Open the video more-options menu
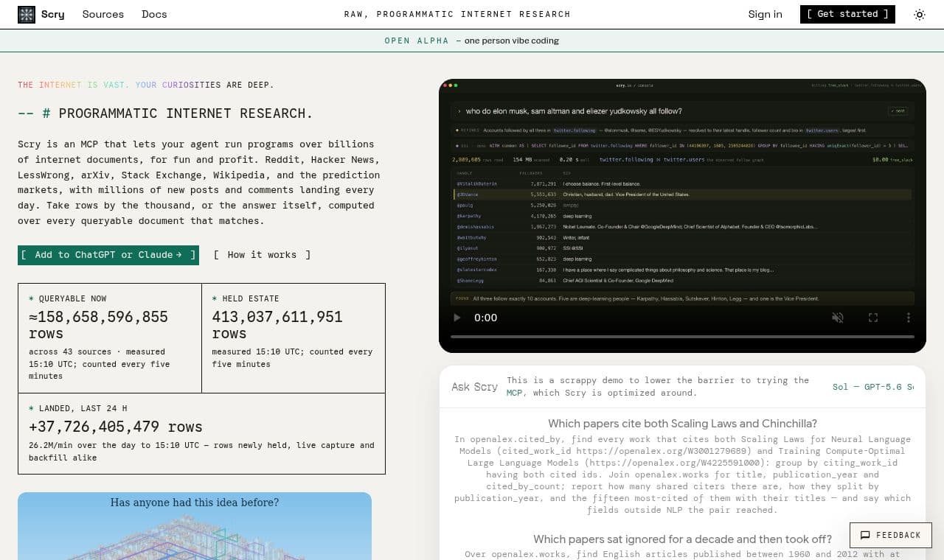This screenshot has height=560, width=944. (x=909, y=318)
